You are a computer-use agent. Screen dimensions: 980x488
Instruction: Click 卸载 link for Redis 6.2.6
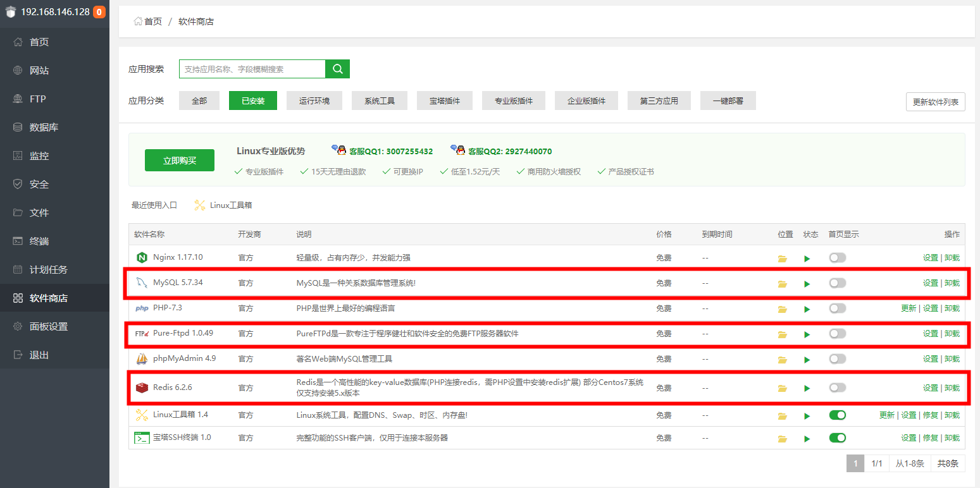click(x=952, y=388)
